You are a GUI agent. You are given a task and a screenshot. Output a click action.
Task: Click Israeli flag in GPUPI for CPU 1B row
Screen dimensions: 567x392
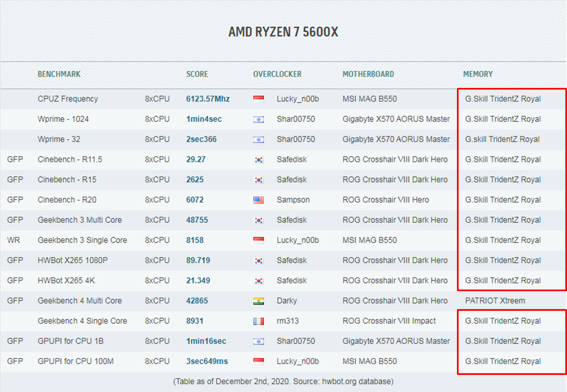[x=258, y=342]
